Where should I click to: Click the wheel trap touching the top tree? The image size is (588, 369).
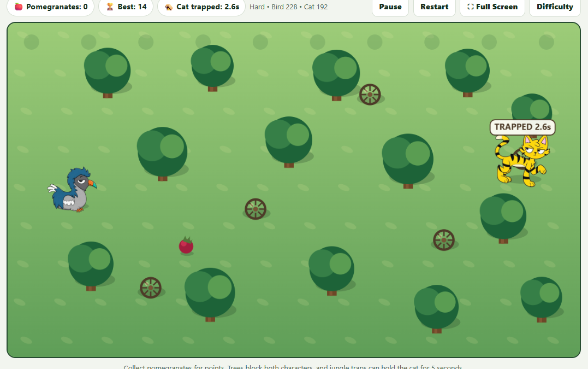[x=370, y=94]
